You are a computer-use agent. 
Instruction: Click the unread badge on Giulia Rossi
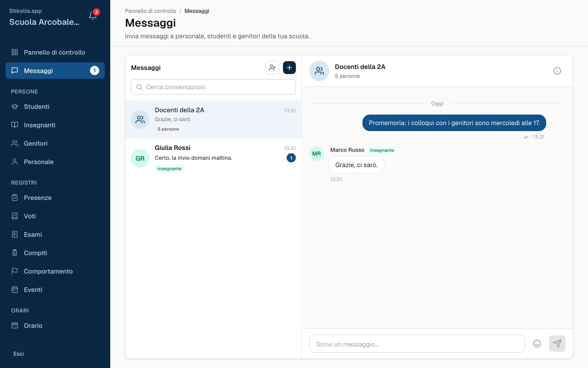[291, 158]
